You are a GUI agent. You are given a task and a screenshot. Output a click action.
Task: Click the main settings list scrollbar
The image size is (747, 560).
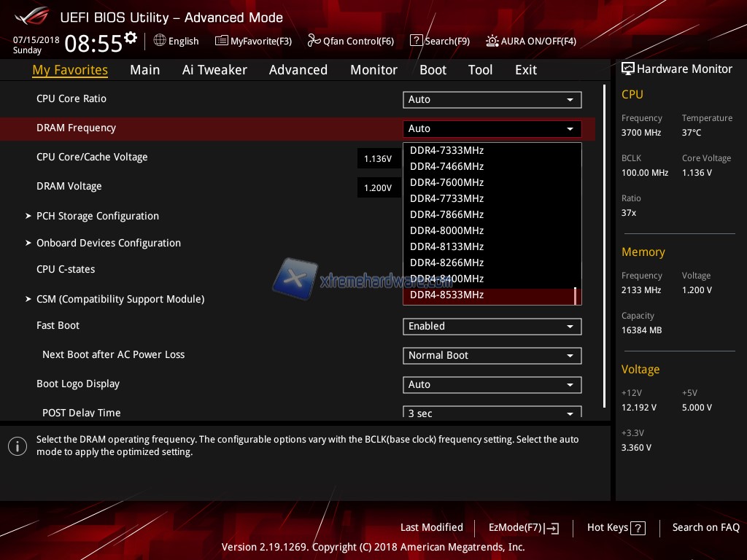coord(604,246)
